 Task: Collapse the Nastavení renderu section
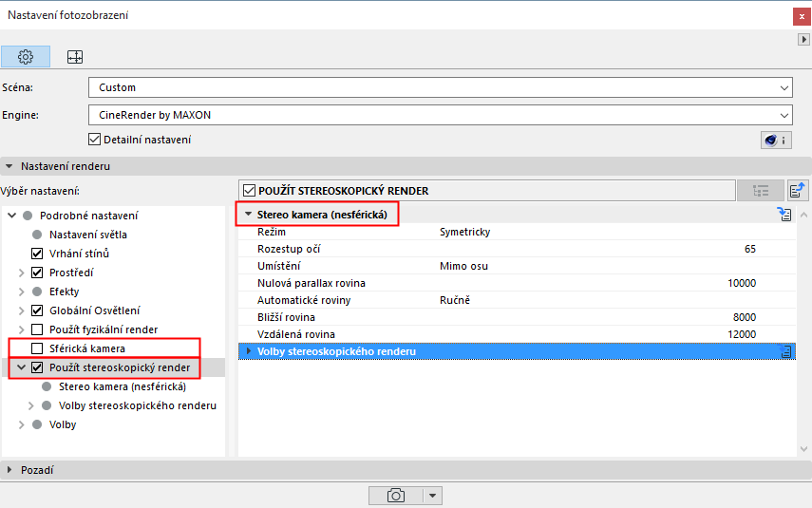(9, 166)
